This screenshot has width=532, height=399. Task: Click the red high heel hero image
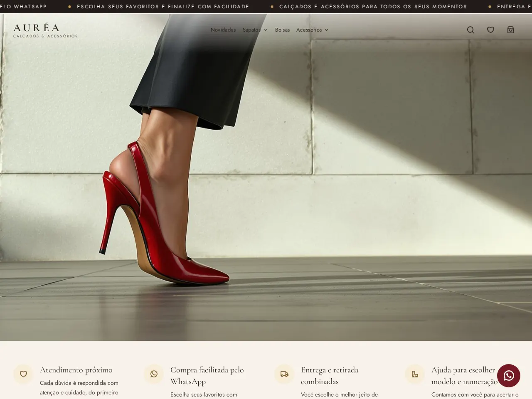point(266,177)
